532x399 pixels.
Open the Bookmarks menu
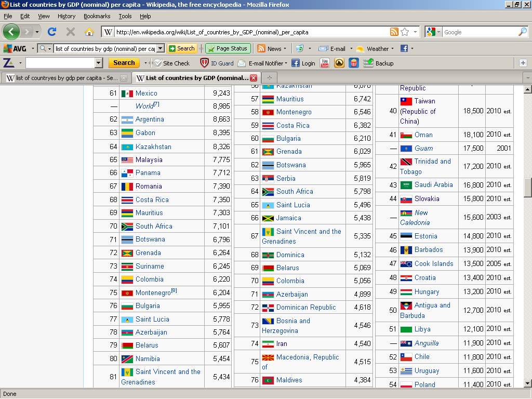coord(97,16)
